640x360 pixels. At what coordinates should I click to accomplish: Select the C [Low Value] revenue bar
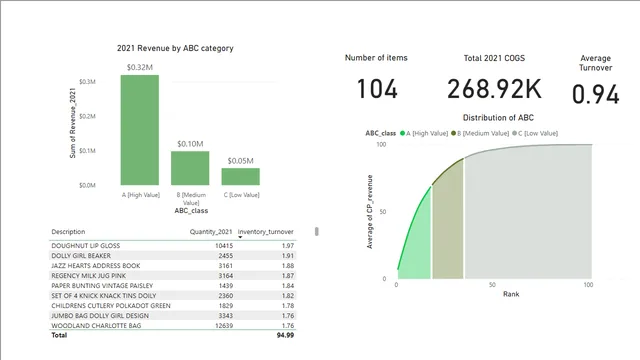tap(240, 176)
